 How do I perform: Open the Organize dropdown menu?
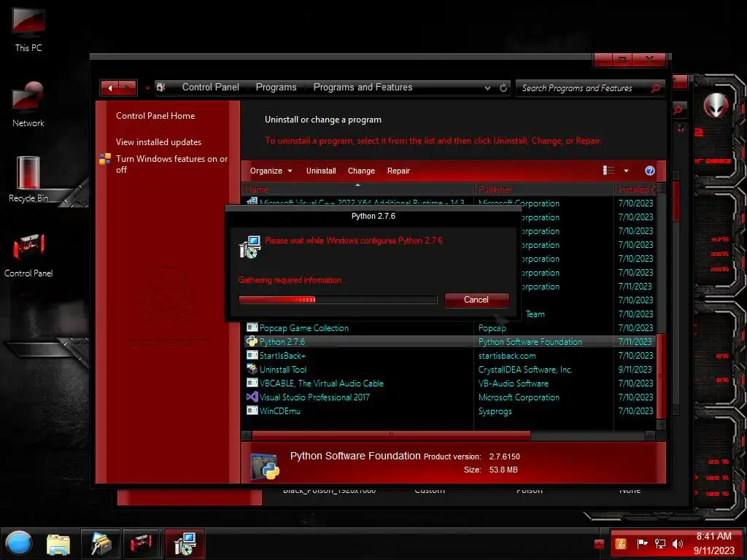pyautogui.click(x=271, y=171)
